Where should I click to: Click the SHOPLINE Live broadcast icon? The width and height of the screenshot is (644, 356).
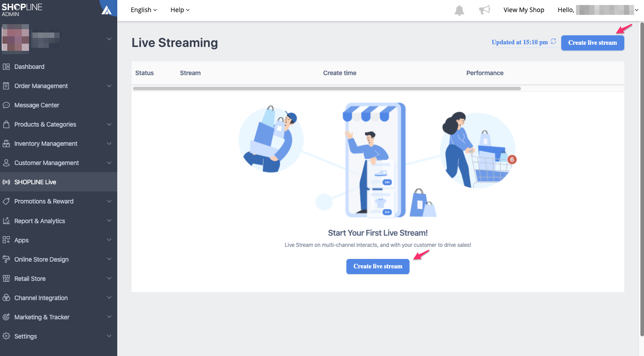coord(6,182)
